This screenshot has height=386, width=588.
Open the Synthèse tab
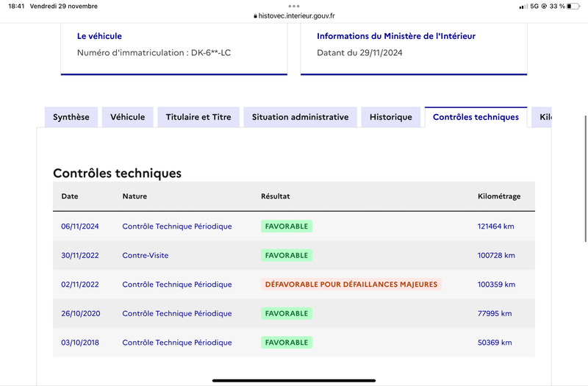(71, 117)
